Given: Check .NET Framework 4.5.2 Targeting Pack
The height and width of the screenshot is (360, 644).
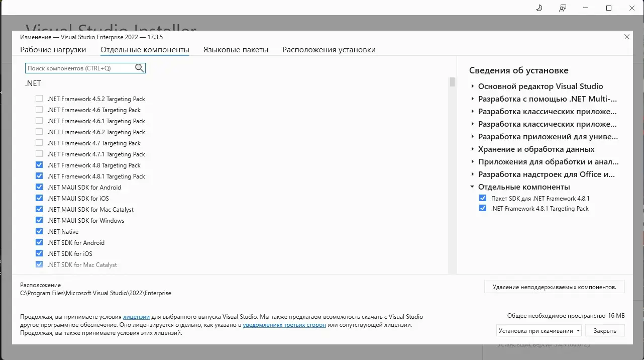Looking at the screenshot, I should click(39, 99).
